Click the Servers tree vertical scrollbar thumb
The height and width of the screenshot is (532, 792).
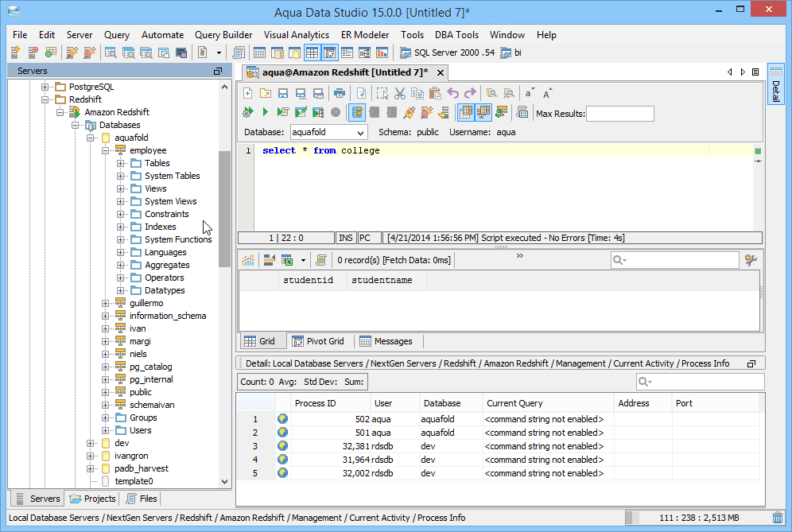(x=225, y=209)
